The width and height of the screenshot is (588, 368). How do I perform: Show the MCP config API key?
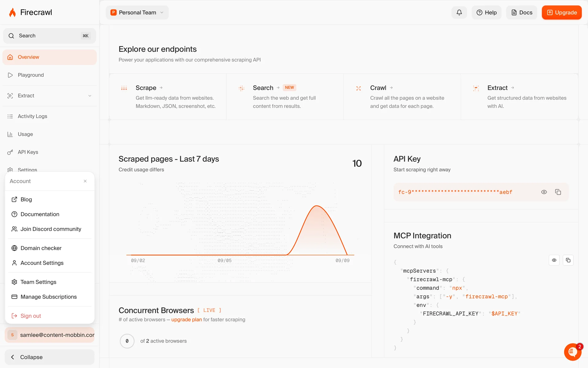554,260
